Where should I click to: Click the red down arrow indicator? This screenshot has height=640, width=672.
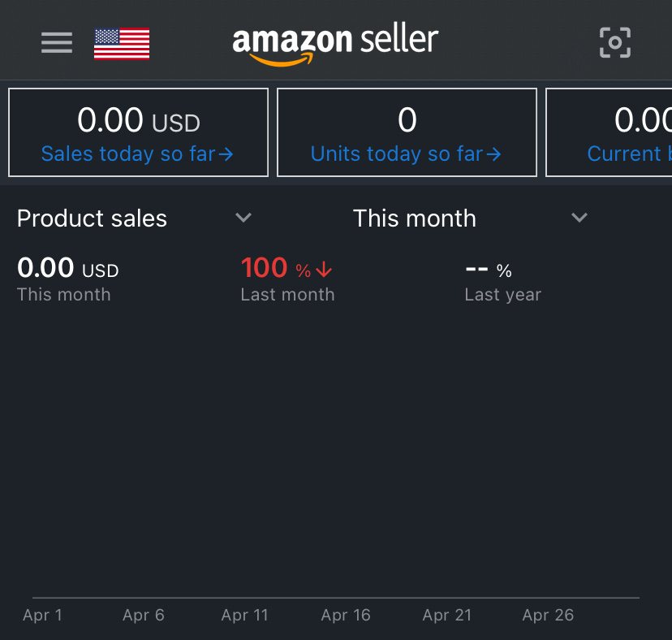click(x=325, y=270)
